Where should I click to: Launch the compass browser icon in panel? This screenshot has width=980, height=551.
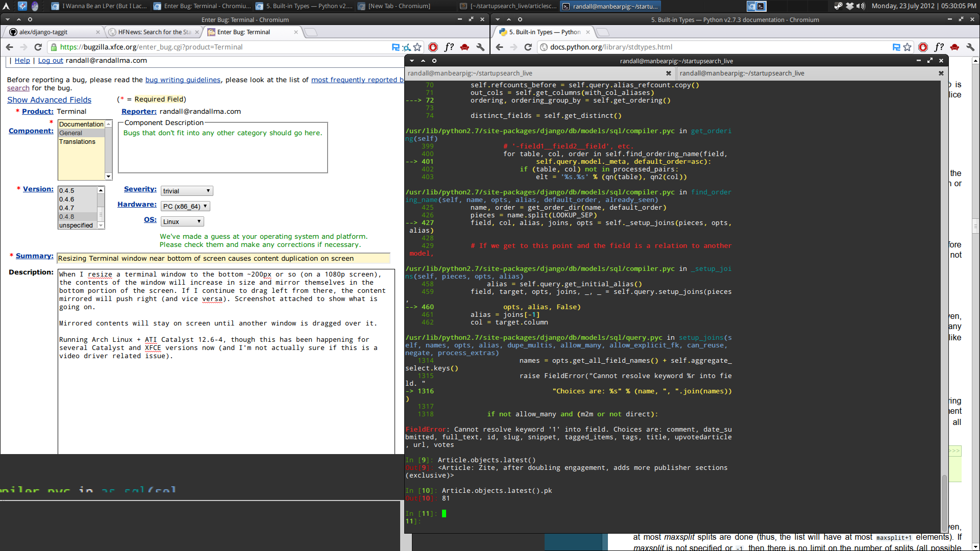point(22,6)
